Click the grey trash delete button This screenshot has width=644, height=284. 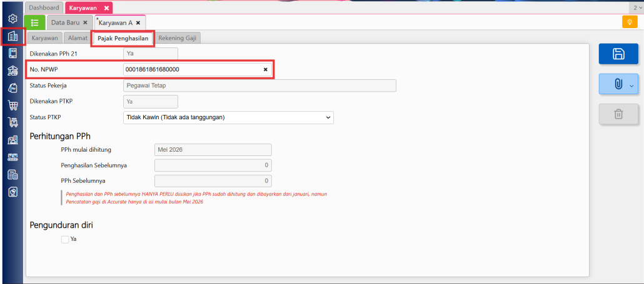(618, 114)
